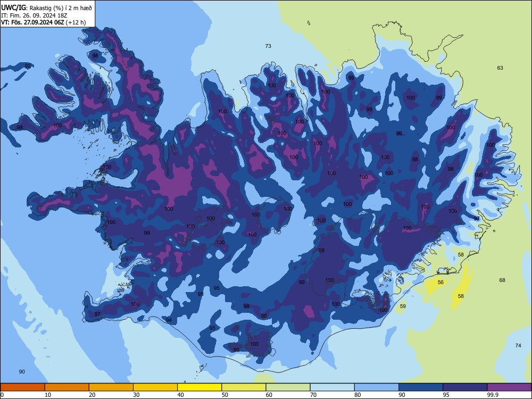Click the legend tick label "80"
This screenshot has width=532, height=399.
pos(358,395)
